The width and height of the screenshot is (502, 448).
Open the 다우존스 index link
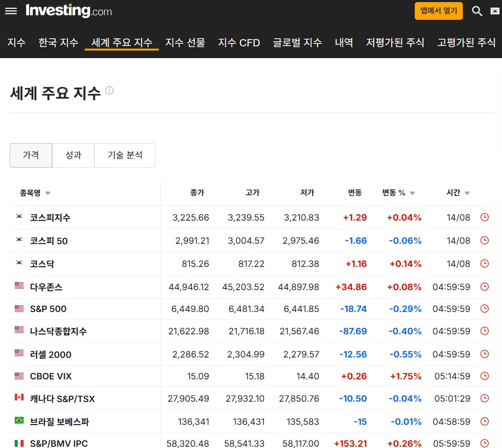click(x=46, y=287)
